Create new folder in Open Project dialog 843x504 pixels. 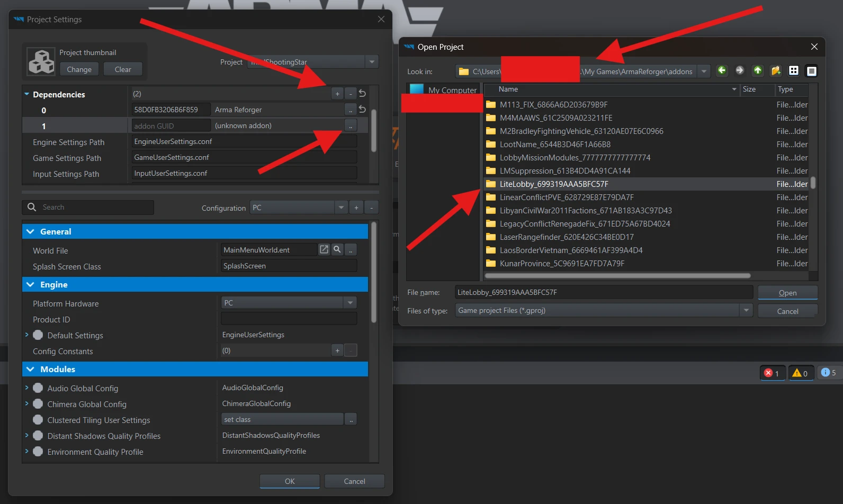coord(776,70)
